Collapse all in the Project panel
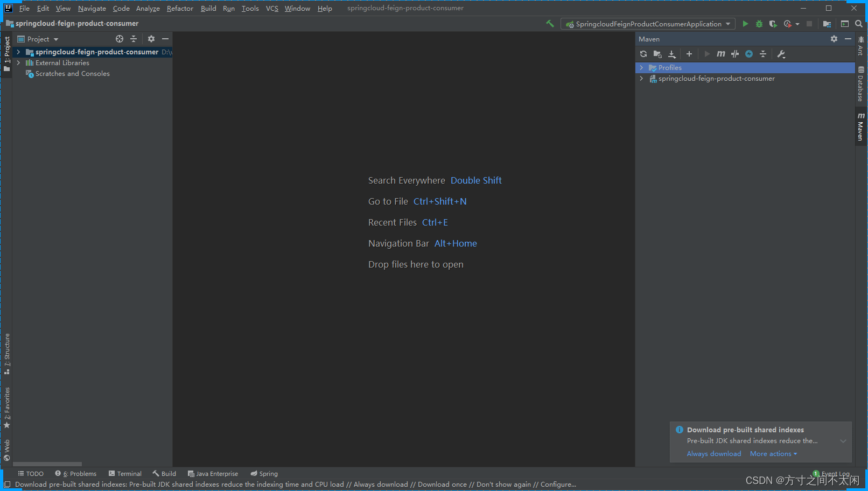Viewport: 868px width, 491px height. [x=134, y=39]
